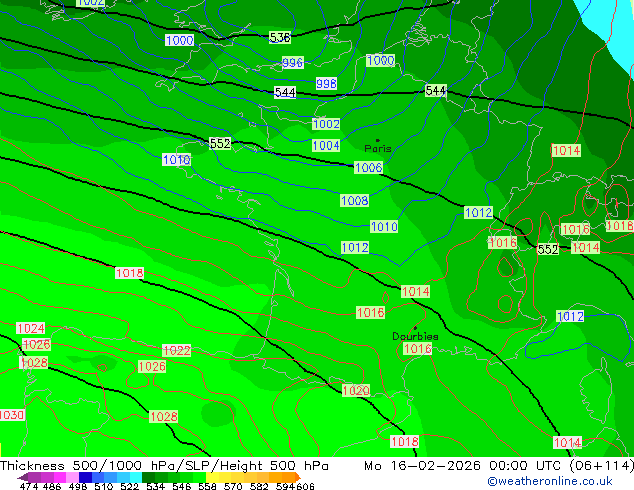Screen dimensions: 634x490
Task: Select the black 536 height contour label
Action: (280, 38)
